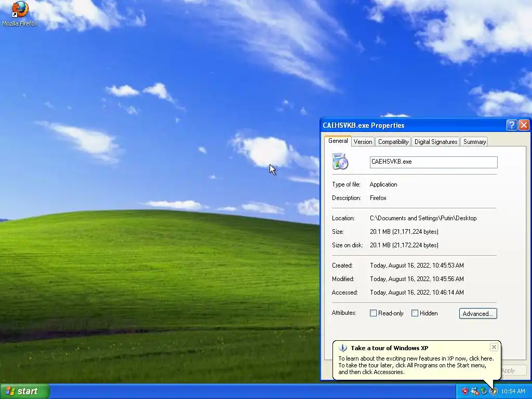This screenshot has height=399, width=532.
Task: Switch to the Summary tab
Action: click(474, 142)
